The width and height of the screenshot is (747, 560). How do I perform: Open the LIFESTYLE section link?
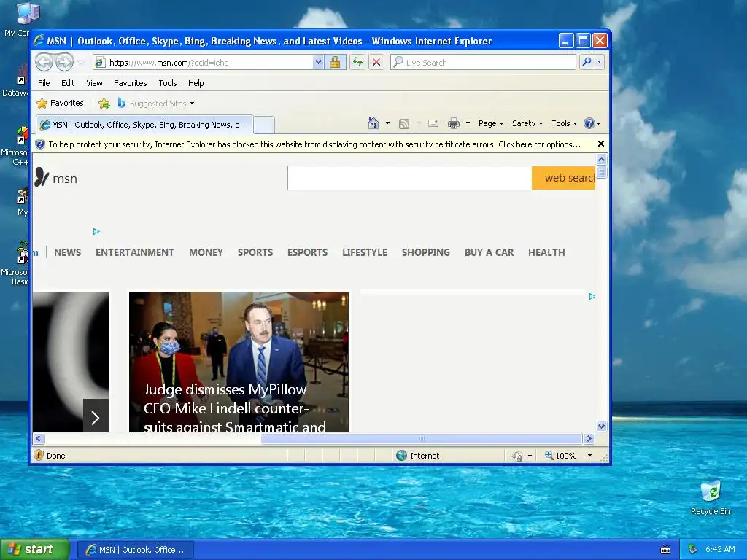click(365, 252)
